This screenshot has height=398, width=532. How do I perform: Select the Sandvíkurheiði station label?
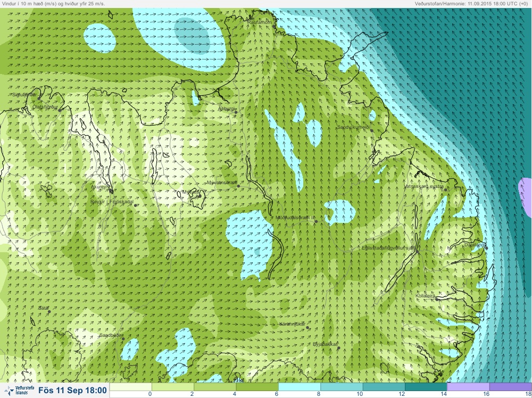[353, 127]
